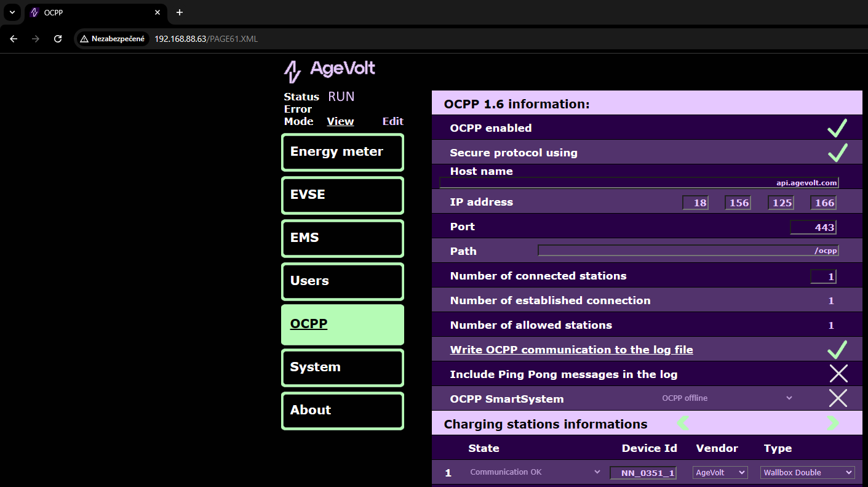Select the OCPP browser tab

[x=95, y=12]
